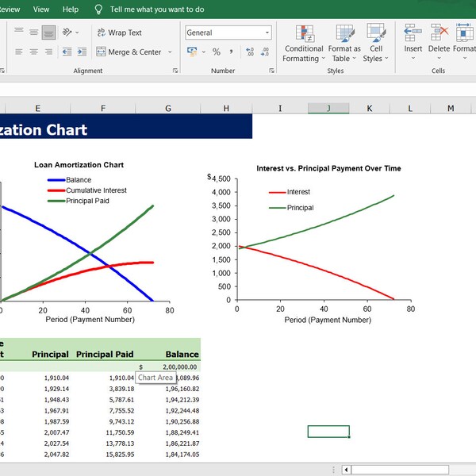
Task: Expand the Insert dropdown arrow
Action: (x=413, y=58)
